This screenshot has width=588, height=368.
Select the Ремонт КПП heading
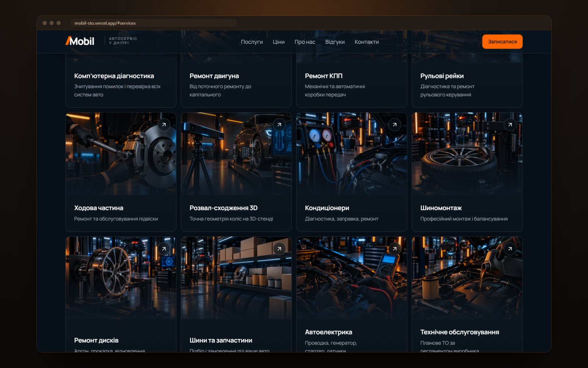[324, 76]
